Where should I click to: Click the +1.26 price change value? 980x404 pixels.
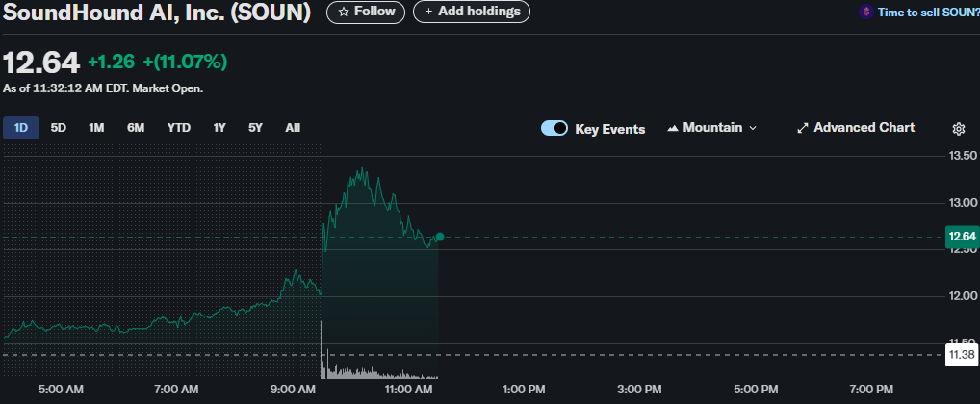click(112, 62)
